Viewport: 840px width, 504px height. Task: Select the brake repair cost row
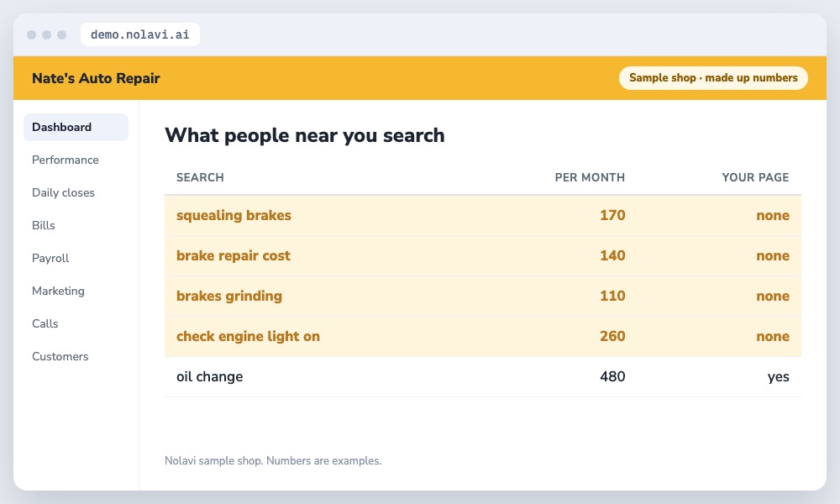483,255
